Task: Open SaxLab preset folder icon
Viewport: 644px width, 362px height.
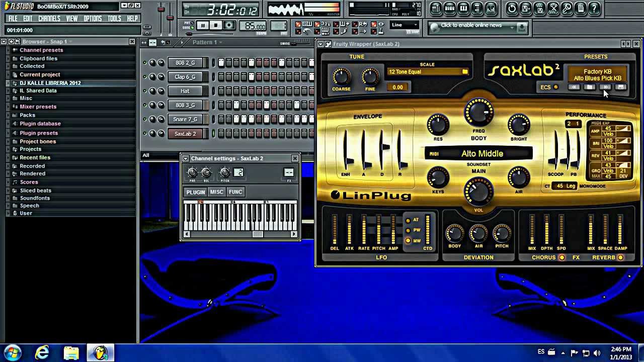Action: 590,87
